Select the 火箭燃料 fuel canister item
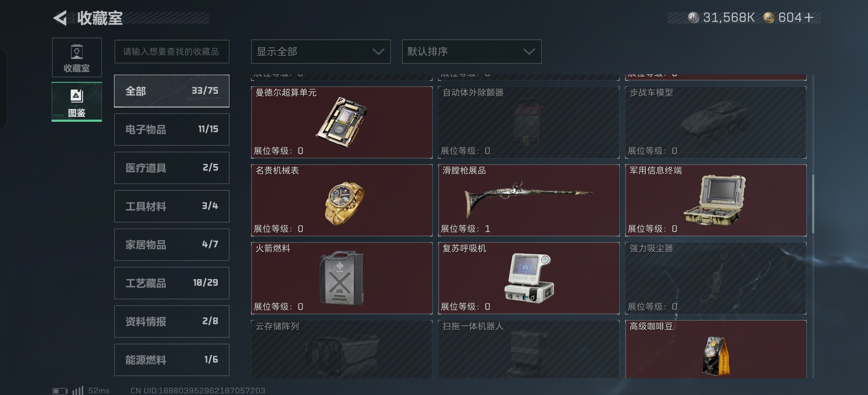868x395 pixels. (342, 278)
